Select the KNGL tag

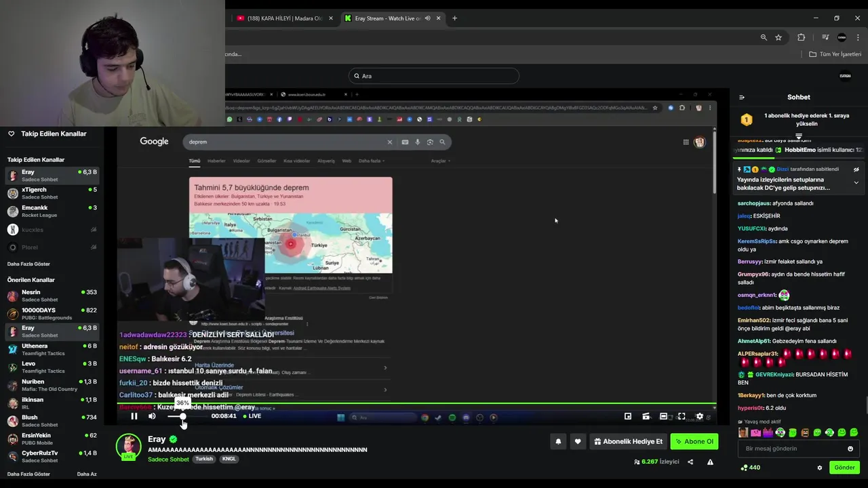(229, 459)
